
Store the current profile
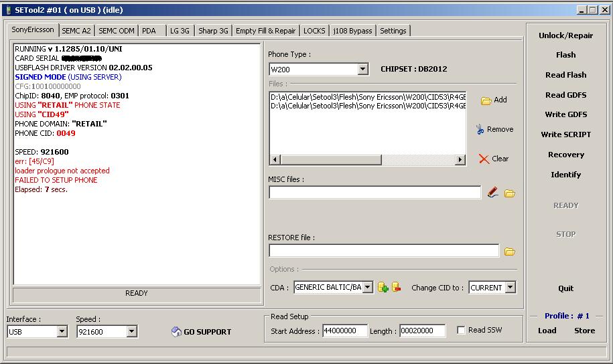[x=584, y=331]
